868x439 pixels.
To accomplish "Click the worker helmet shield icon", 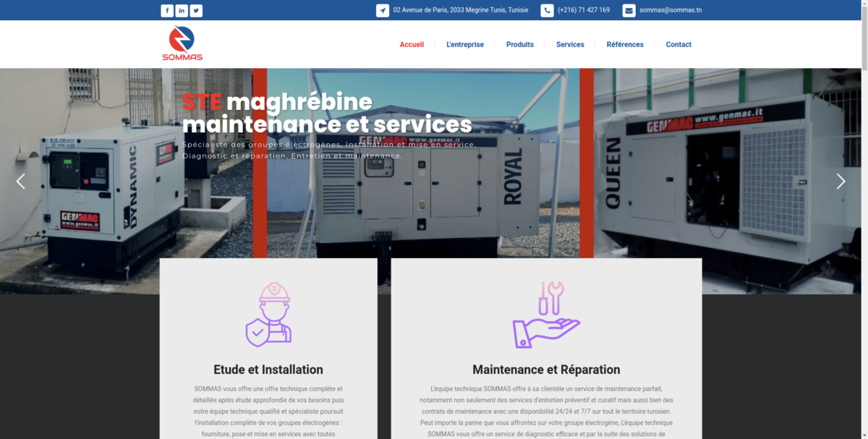I will click(x=268, y=315).
